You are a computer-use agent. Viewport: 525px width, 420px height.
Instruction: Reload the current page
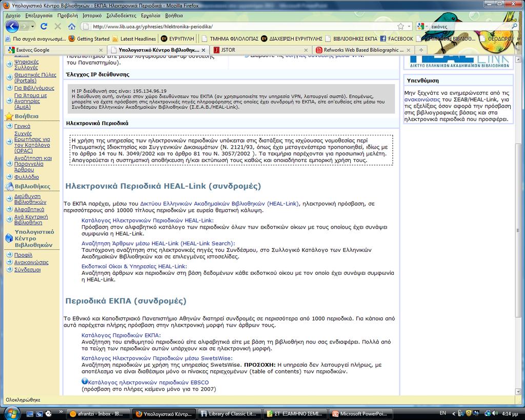[x=44, y=26]
